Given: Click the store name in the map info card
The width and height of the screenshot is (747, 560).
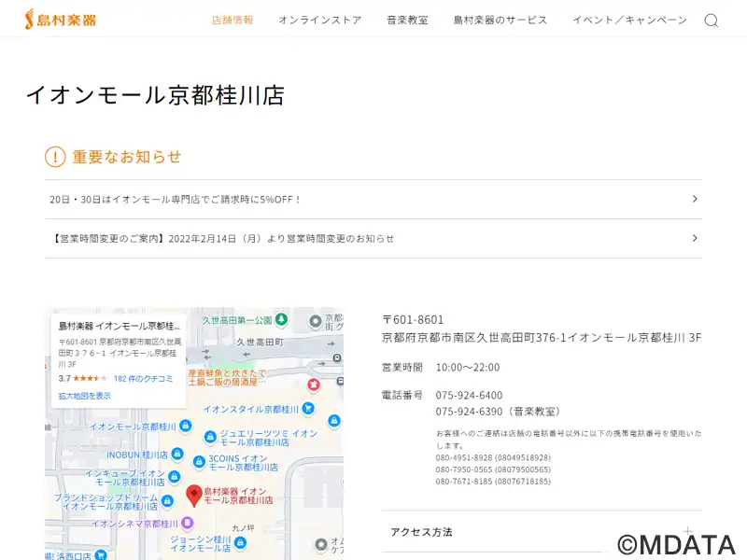Looking at the screenshot, I should tap(120, 326).
